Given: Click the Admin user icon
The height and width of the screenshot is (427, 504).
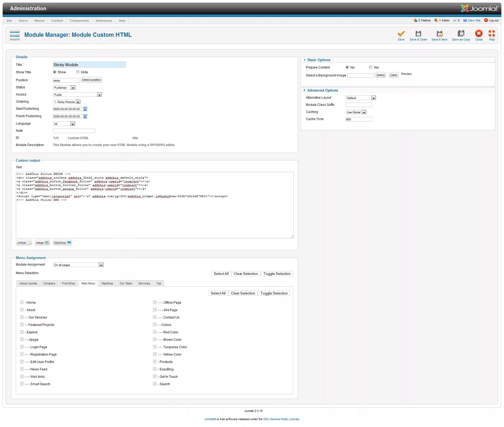Looking at the screenshot, I should 436,20.
